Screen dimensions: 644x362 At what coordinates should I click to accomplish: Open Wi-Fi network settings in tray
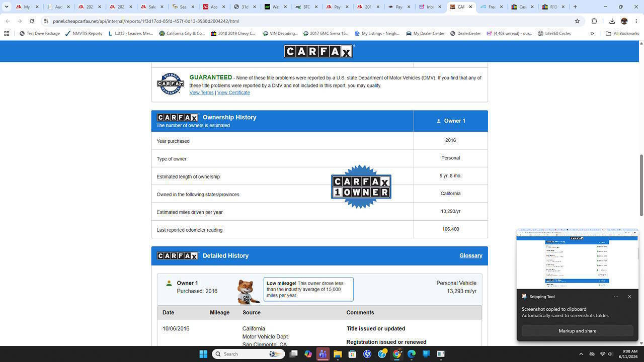coord(602,354)
